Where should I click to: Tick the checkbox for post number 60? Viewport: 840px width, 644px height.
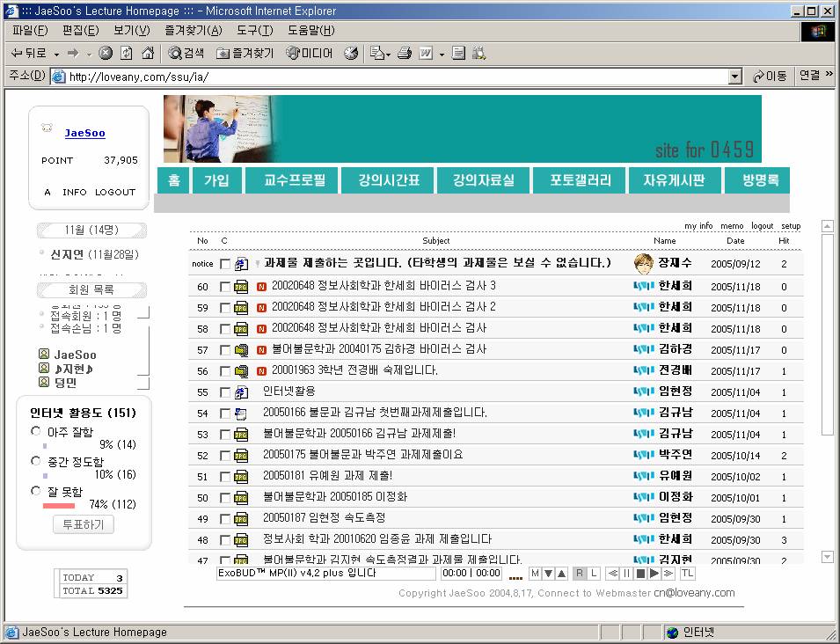point(225,287)
